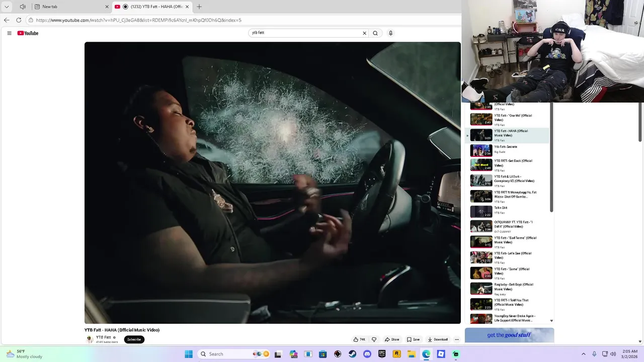Image resolution: width=644 pixels, height=362 pixels.
Task: Play 'YTB Fatt- Let's See' video
Action: point(508,257)
